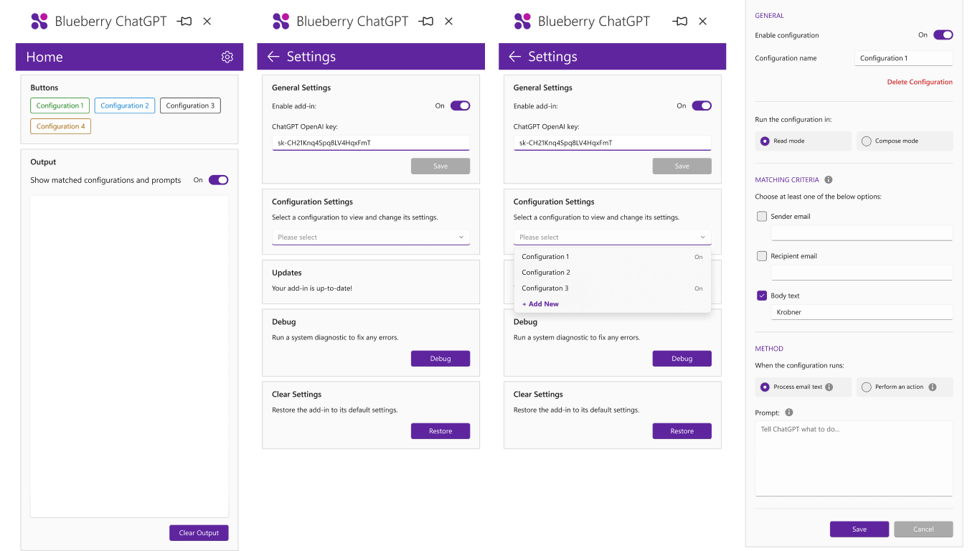
Task: Click the info icon beside Matching Criteria
Action: click(829, 180)
